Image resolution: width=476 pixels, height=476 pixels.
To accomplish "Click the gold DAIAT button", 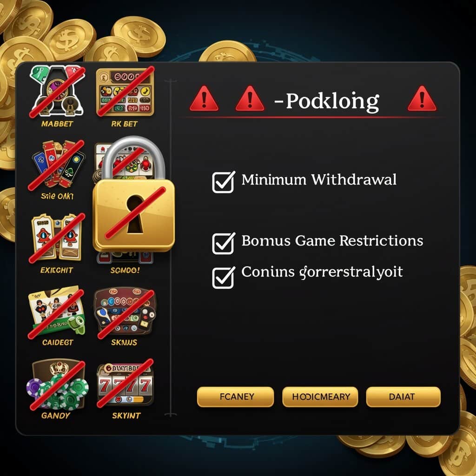I will pyautogui.click(x=403, y=397).
